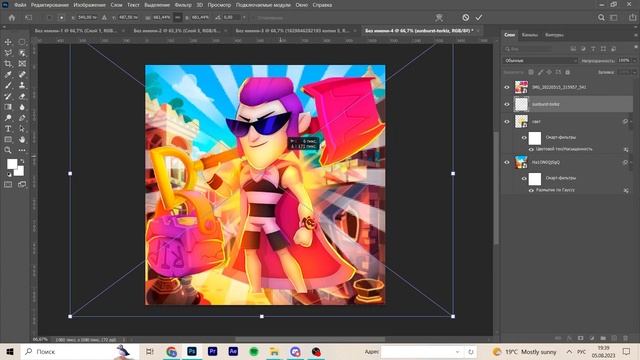Select the Horizontal Type tool
This screenshot has height=360, width=640.
coord(8,129)
